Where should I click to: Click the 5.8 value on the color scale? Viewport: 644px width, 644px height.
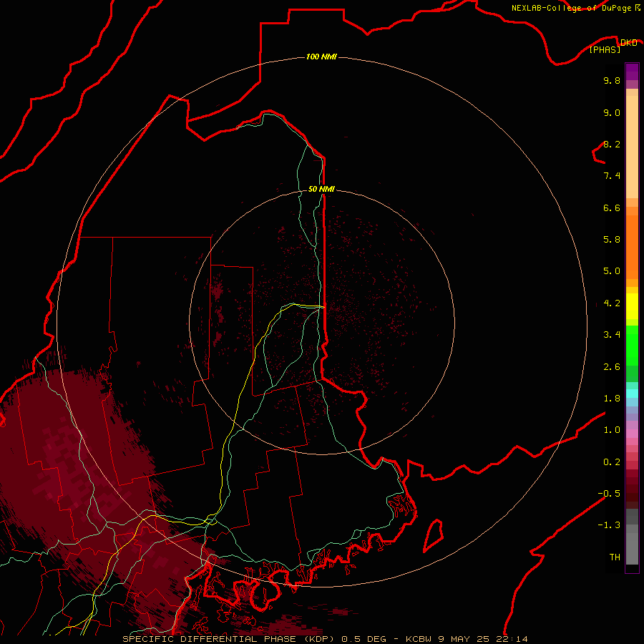point(612,239)
